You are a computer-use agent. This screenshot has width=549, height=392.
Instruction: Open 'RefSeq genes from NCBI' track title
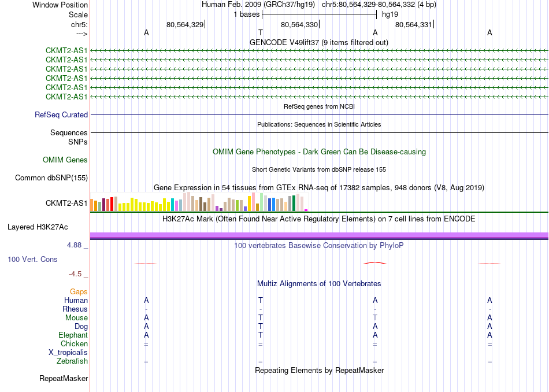click(x=320, y=106)
